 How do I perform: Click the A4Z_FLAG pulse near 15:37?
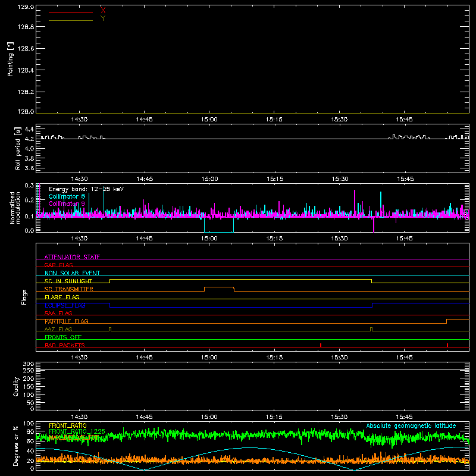click(371, 329)
